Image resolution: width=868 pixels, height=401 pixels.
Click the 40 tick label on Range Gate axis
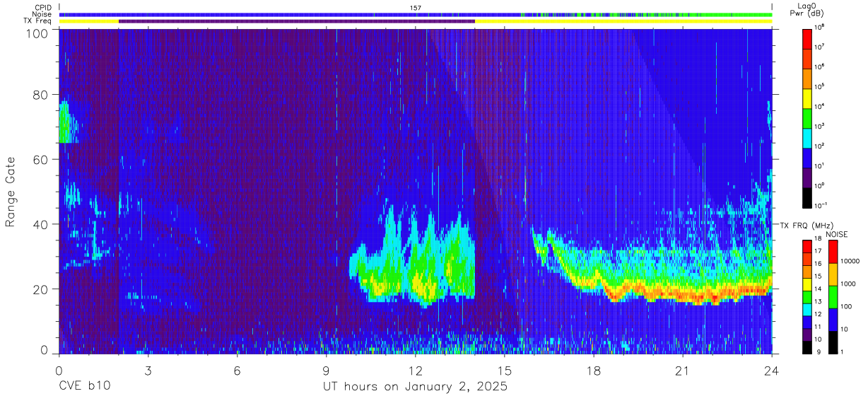[40, 224]
